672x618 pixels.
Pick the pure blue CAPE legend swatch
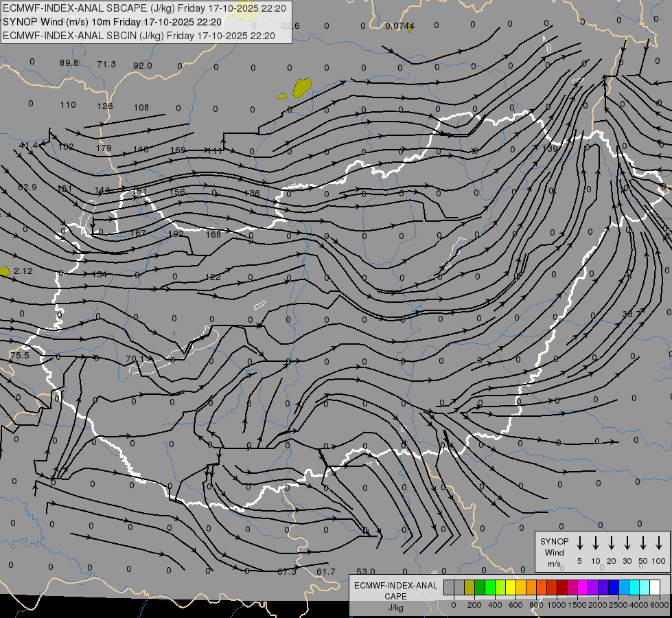point(614,588)
